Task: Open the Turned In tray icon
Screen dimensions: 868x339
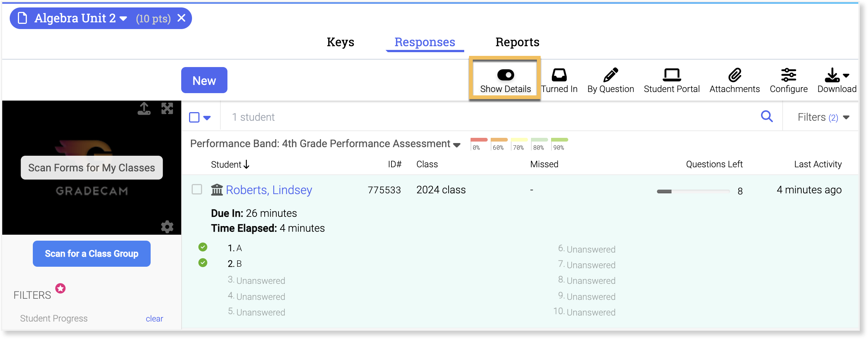Action: (559, 75)
